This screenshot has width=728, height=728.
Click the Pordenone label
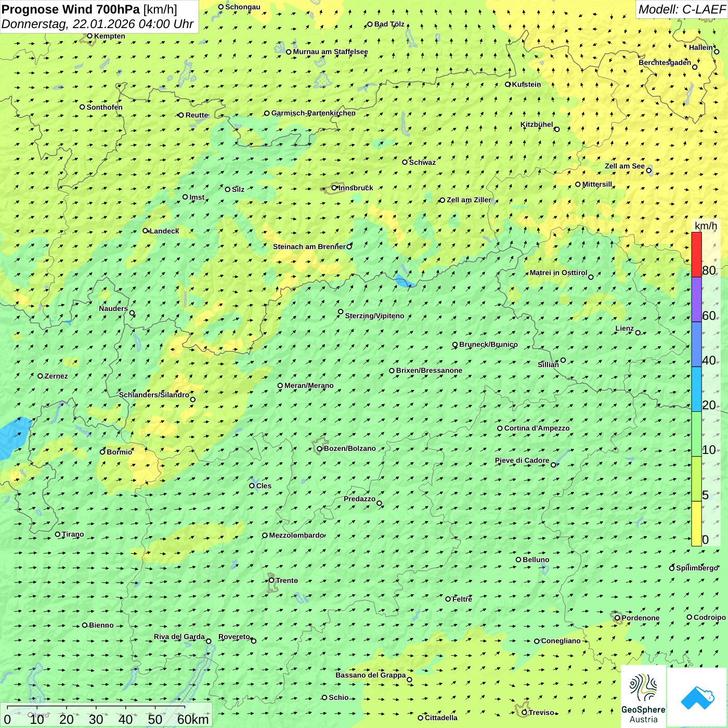(641, 618)
